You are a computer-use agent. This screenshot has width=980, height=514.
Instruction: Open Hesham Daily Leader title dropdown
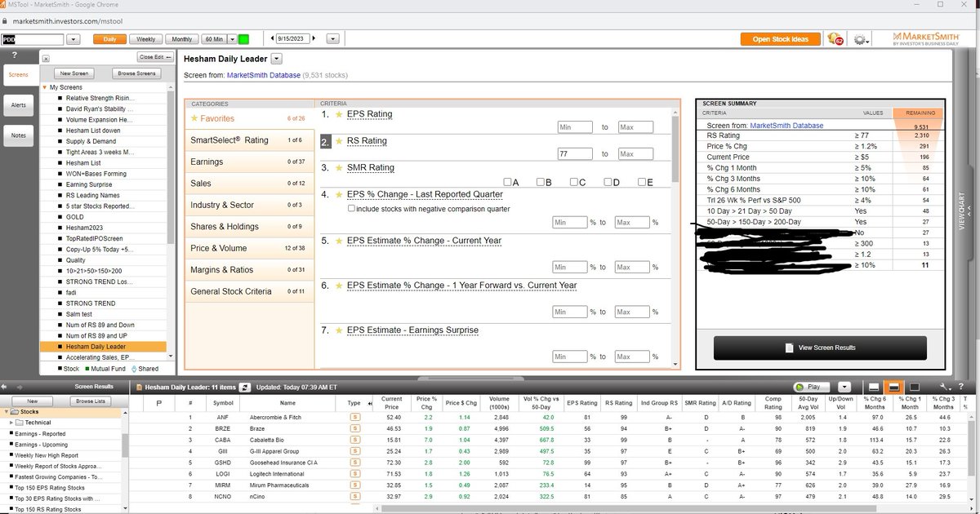(x=276, y=59)
